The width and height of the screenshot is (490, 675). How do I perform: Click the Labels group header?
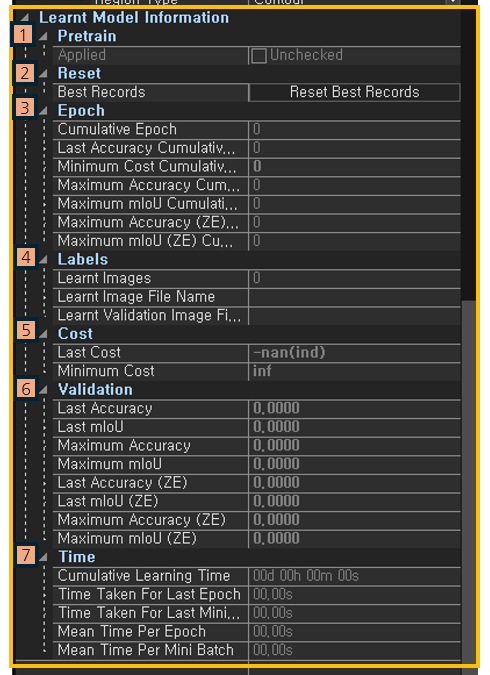pyautogui.click(x=83, y=260)
